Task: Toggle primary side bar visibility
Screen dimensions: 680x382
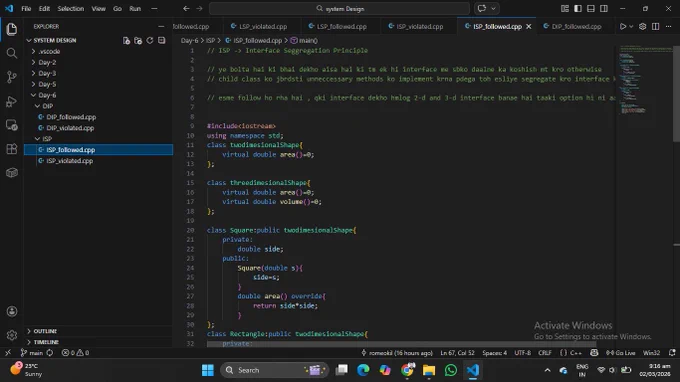Action: 578,8
